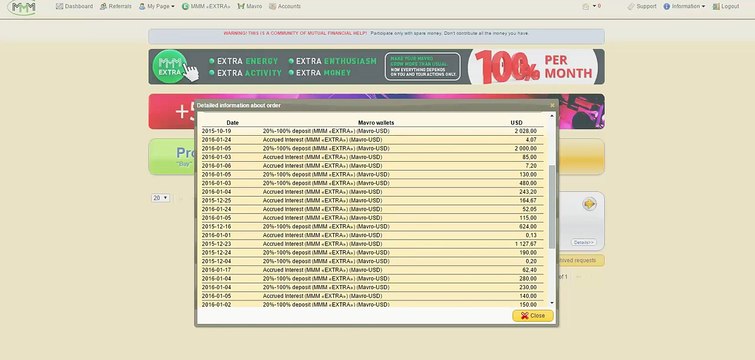Click the yellow arrow icon behind the dialog
Image resolution: width=755 pixels, height=360 pixels.
point(589,204)
